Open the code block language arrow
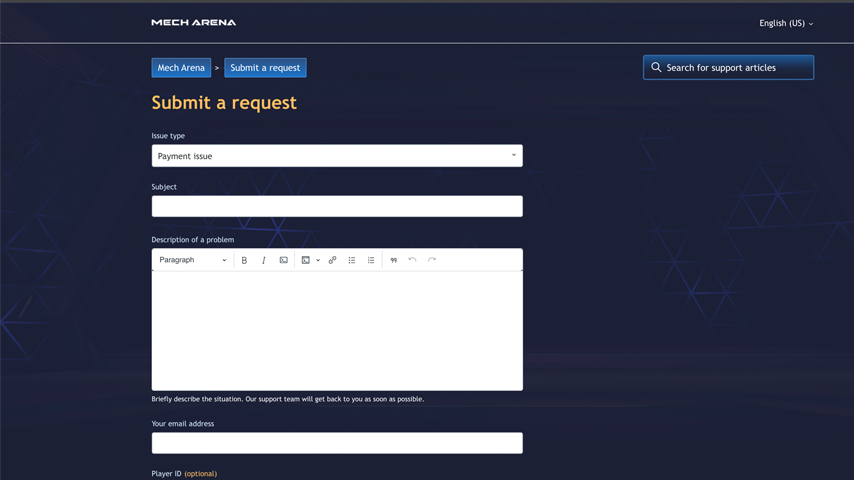Image resolution: width=854 pixels, height=480 pixels. click(318, 260)
